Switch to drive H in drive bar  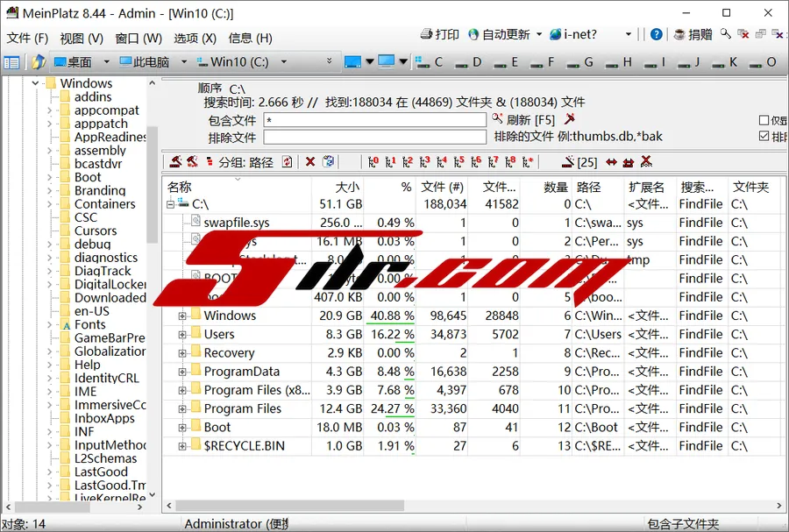[618, 62]
